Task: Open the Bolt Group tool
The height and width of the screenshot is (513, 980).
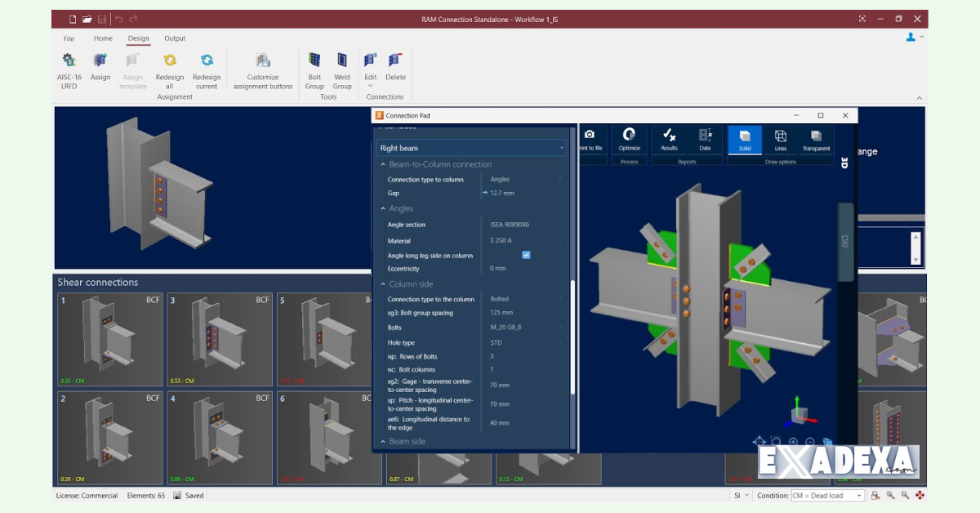Action: click(314, 69)
